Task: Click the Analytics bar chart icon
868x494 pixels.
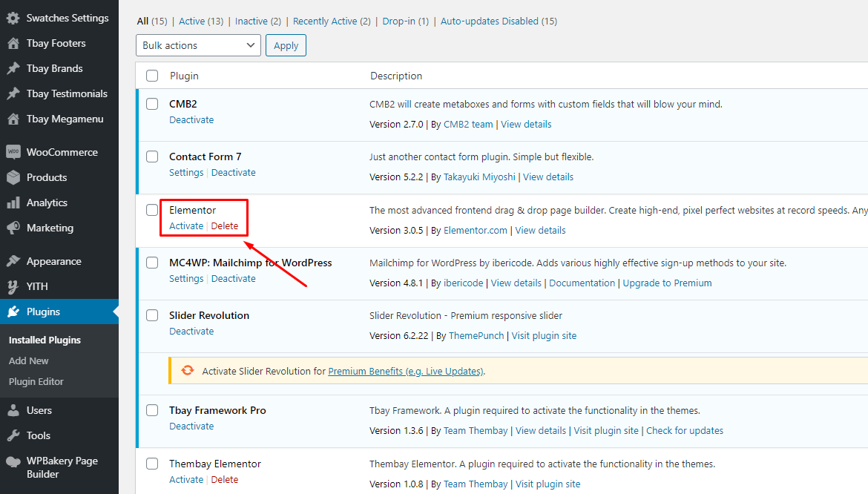Action: click(13, 203)
